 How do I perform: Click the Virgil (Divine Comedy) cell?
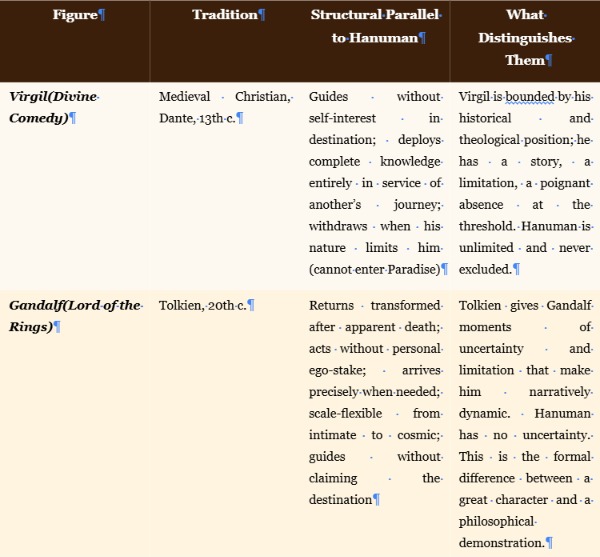point(75,186)
